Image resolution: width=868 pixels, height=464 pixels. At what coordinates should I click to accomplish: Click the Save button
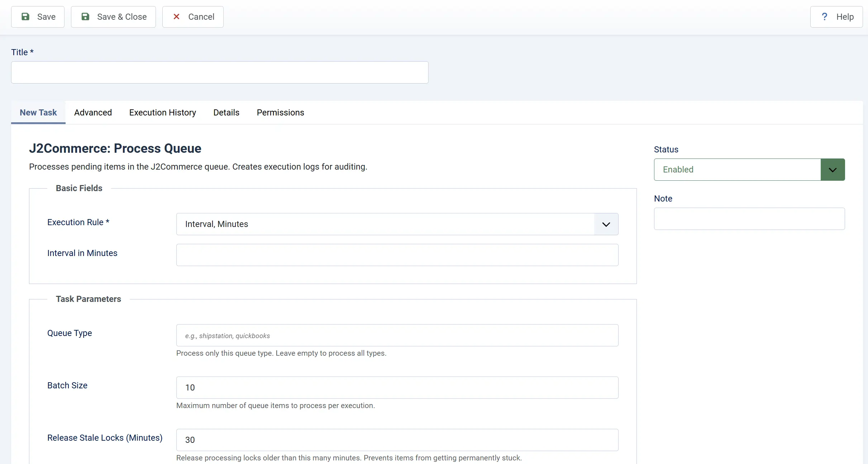pos(38,17)
